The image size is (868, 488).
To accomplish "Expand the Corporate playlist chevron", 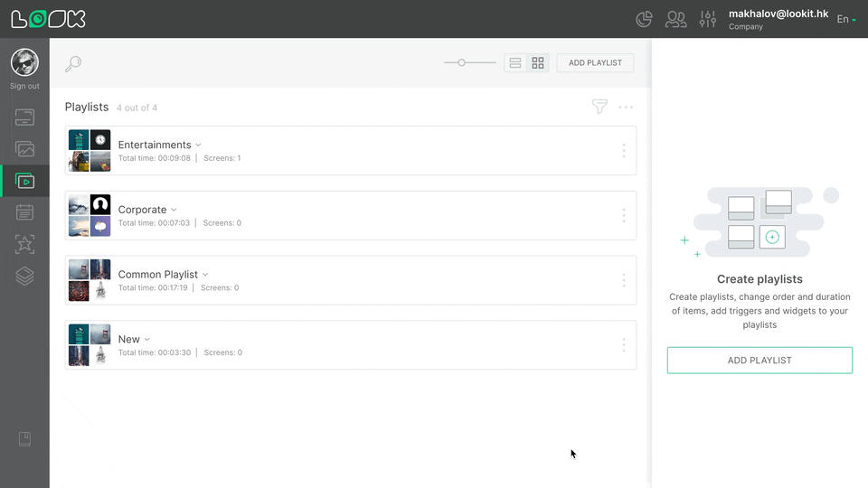I will [175, 210].
